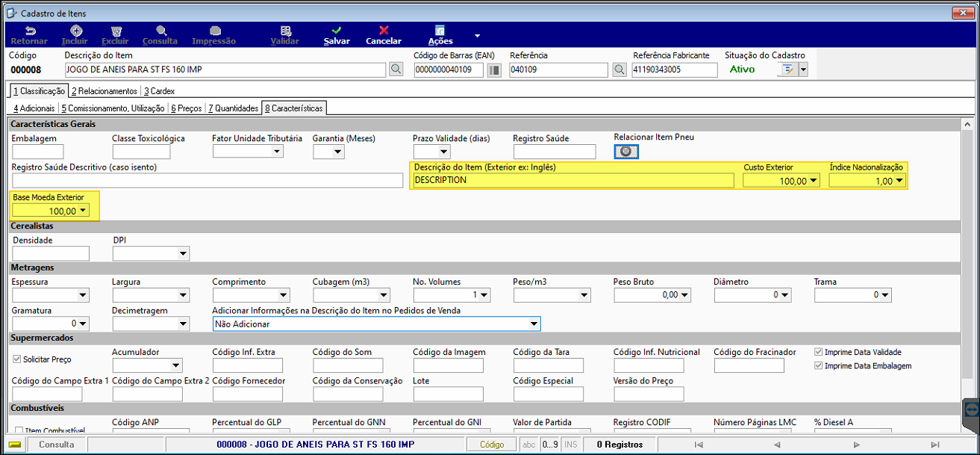
Task: Go to next record navigation arrow
Action: (x=857, y=445)
